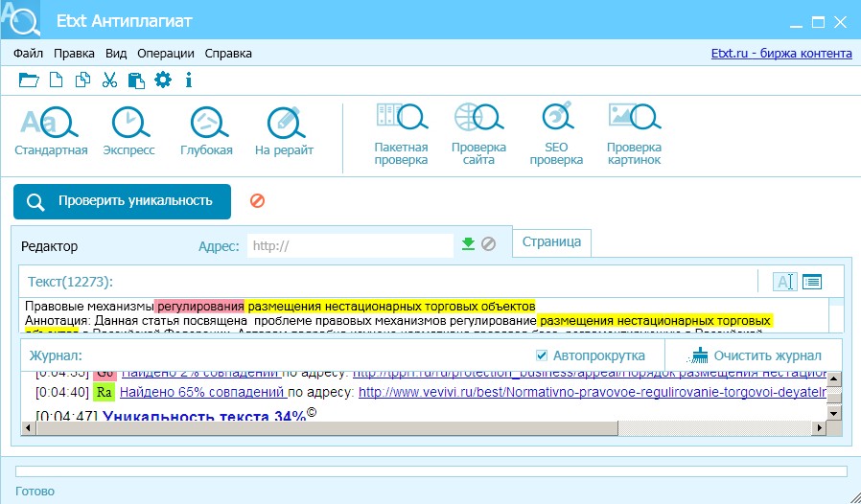This screenshot has height=504, width=861.
Task: Click Очистить журнал button
Action: 755,355
